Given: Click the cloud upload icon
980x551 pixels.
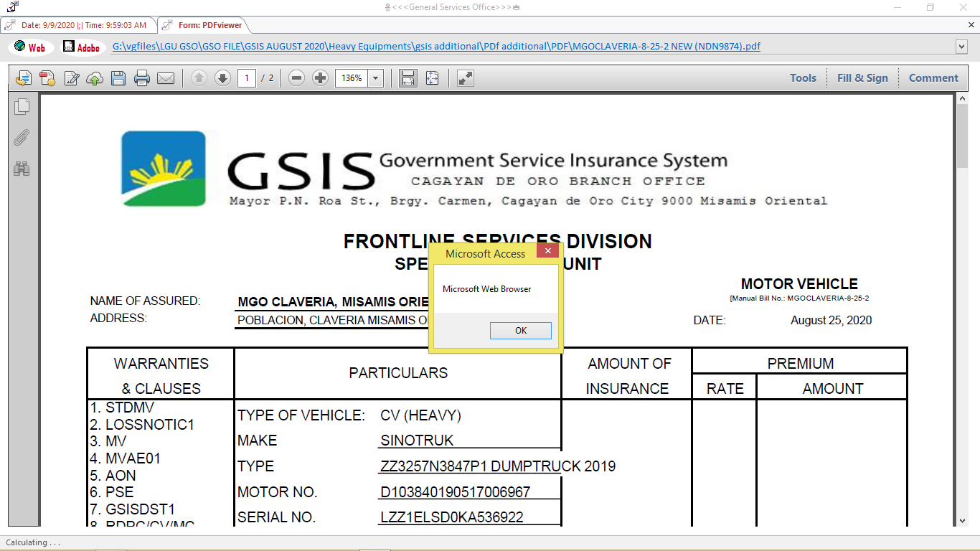Looking at the screenshot, I should point(95,78).
